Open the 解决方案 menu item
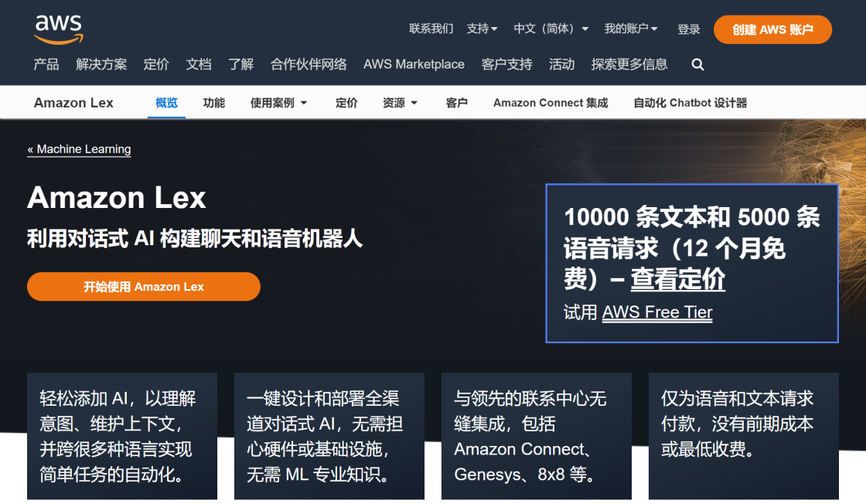The image size is (866, 504). tap(101, 64)
